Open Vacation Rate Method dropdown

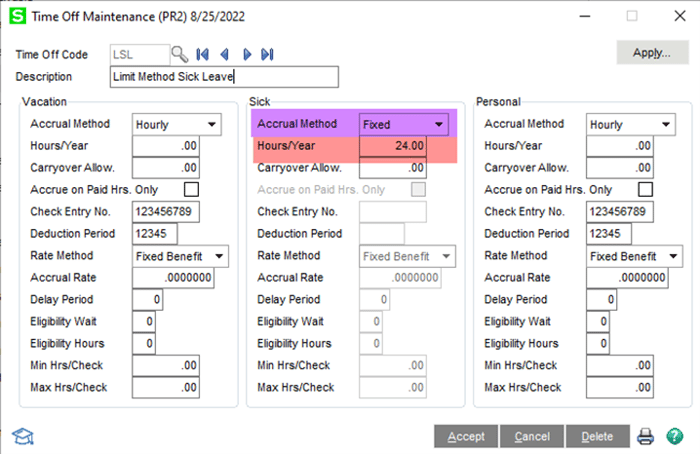tap(219, 256)
